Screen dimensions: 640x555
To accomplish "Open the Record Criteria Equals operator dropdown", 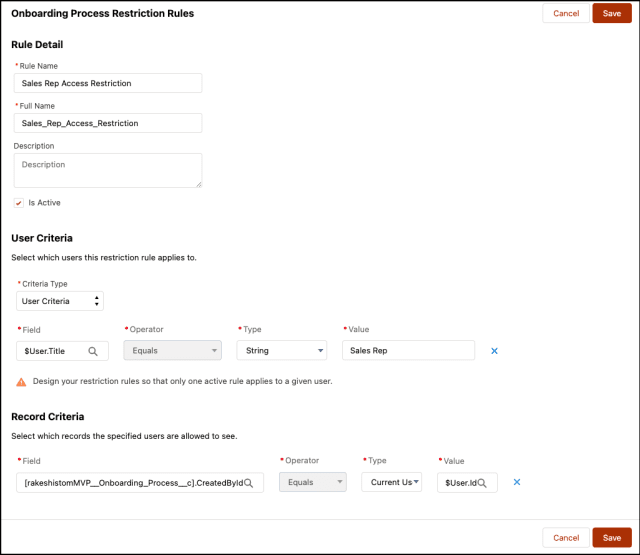I will pos(313,483).
